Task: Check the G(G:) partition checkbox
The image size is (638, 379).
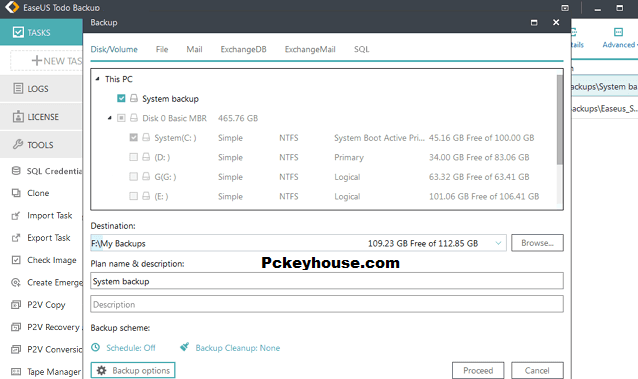Action: click(133, 176)
